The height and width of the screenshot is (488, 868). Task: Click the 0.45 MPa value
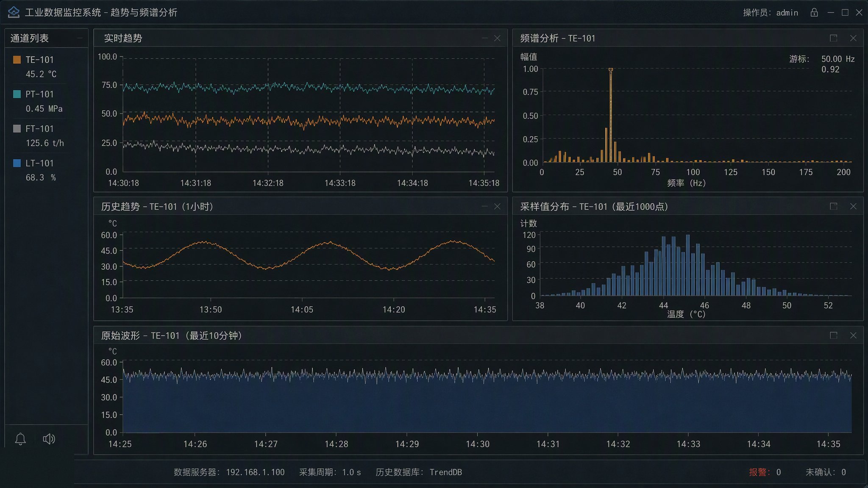tap(44, 109)
